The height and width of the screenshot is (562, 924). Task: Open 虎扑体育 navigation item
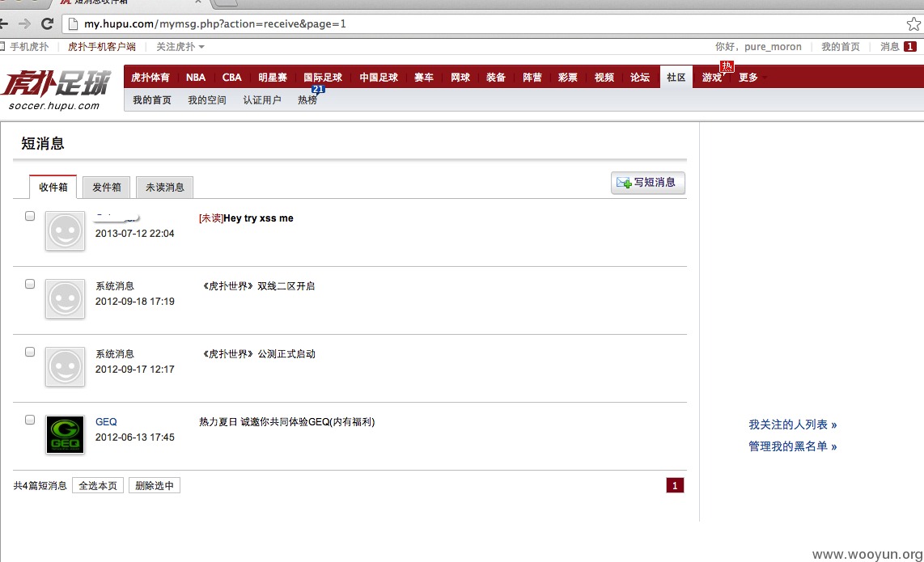click(150, 77)
